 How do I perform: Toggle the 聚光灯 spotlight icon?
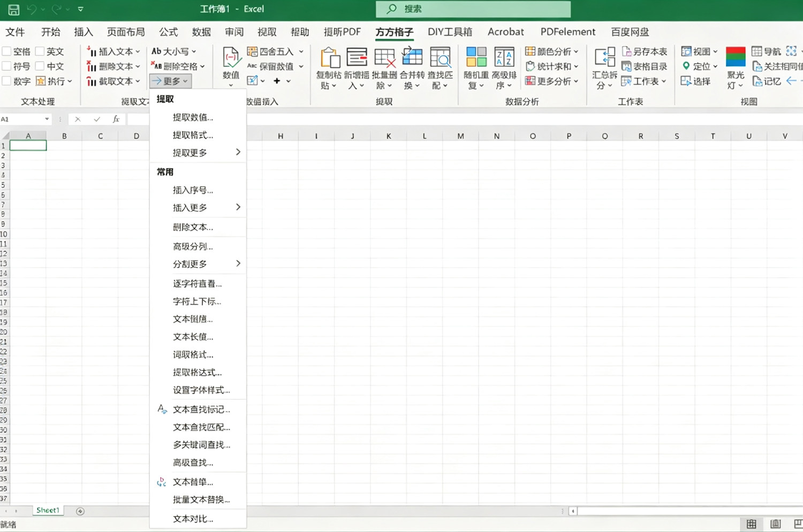(x=736, y=58)
